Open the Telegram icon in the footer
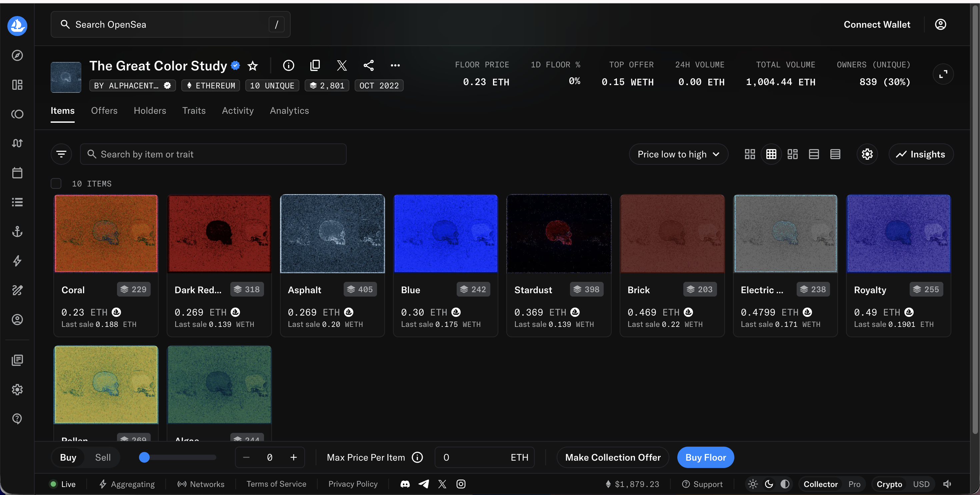980x495 pixels. coord(423,484)
